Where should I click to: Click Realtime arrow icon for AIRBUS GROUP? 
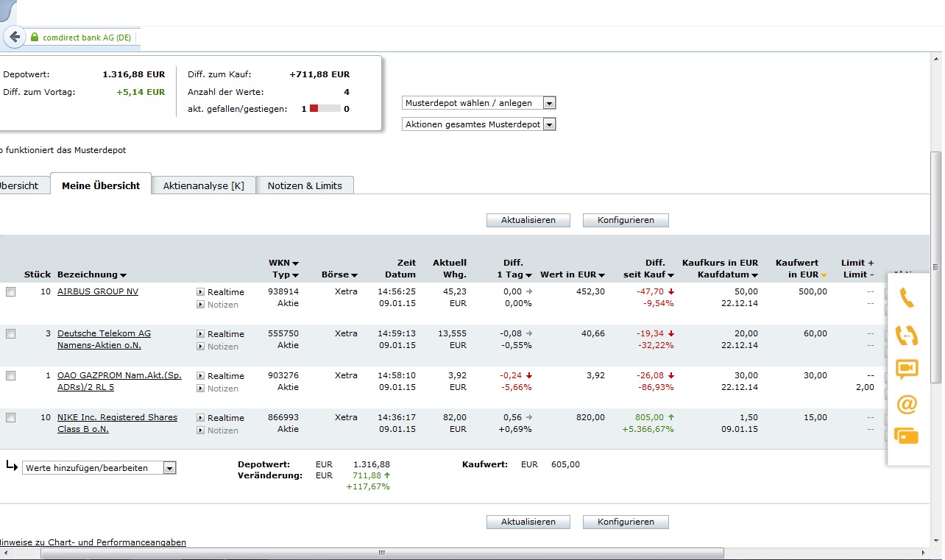200,292
